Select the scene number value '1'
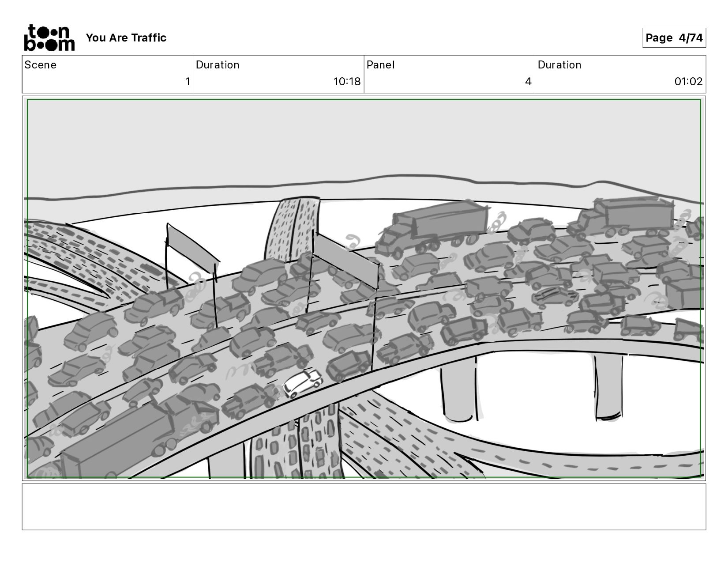 click(x=188, y=82)
